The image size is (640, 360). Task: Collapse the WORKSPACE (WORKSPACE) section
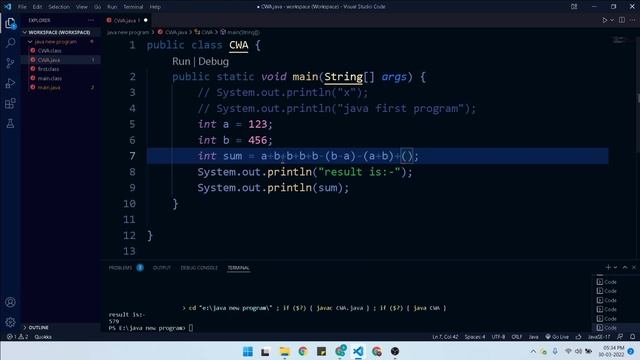(59, 32)
